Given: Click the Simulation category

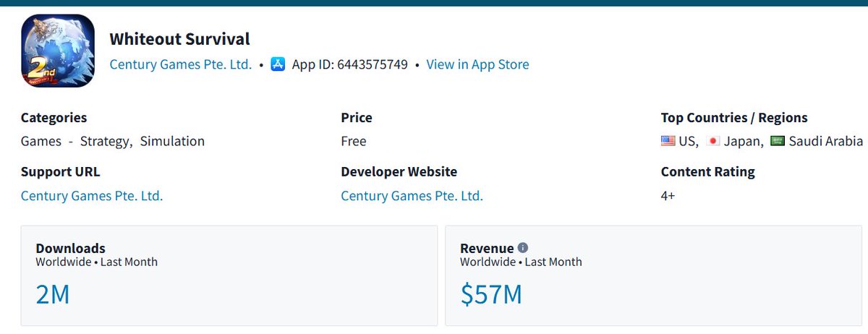Looking at the screenshot, I should [172, 141].
